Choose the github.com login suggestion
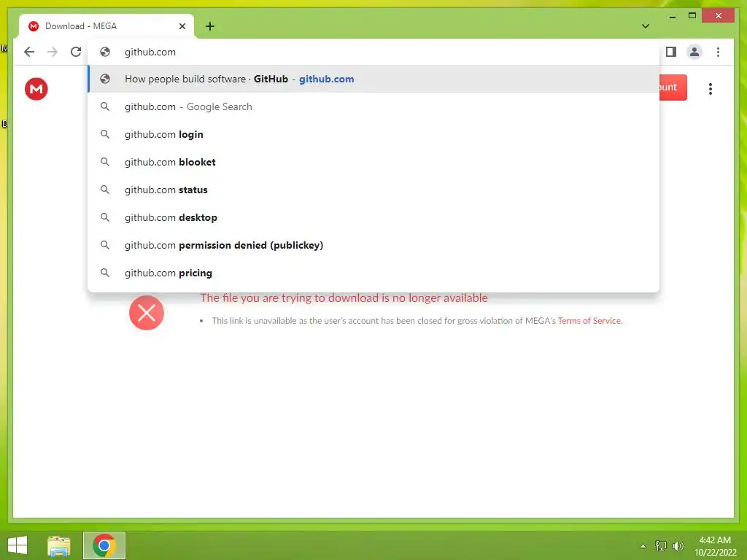 373,134
